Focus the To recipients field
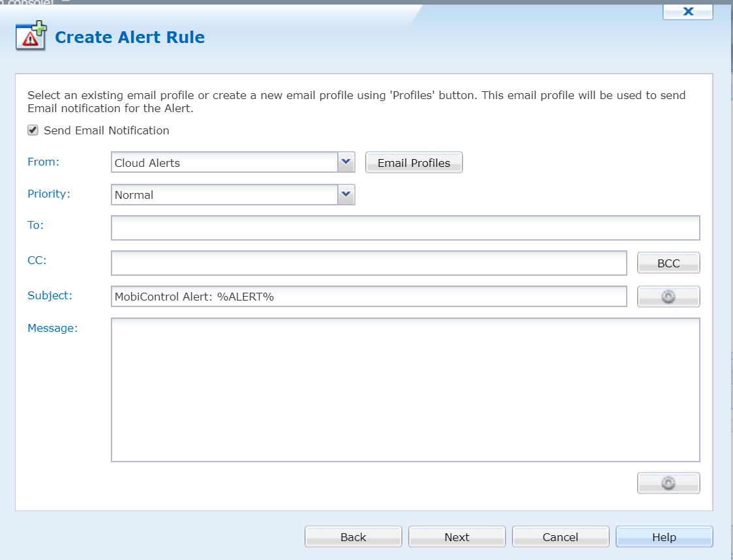The height and width of the screenshot is (560, 733). click(x=405, y=228)
